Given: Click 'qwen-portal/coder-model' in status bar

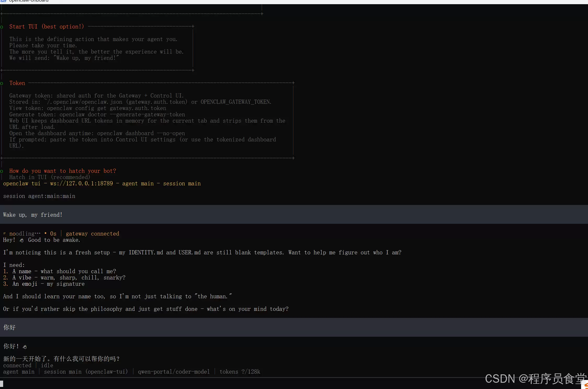Looking at the screenshot, I should pos(174,372).
